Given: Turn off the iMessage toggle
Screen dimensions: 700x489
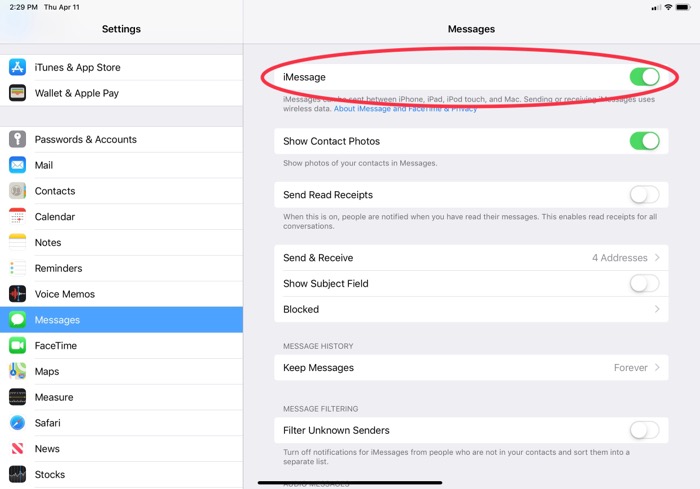Looking at the screenshot, I should (644, 77).
